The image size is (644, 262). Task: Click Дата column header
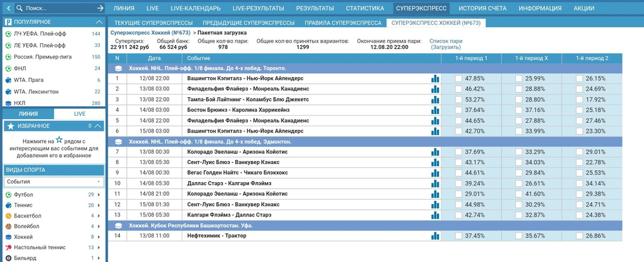155,59
